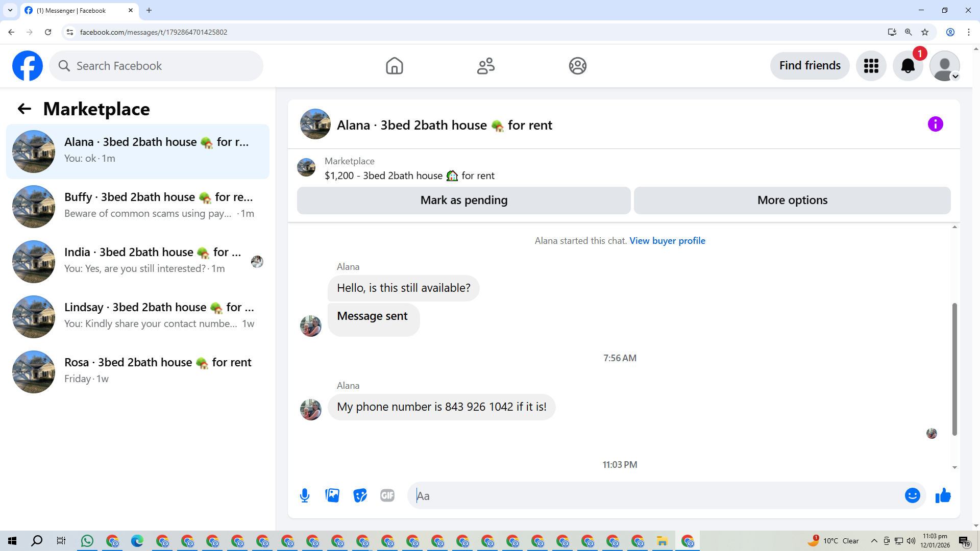Open the Facebook apps grid menu
980x551 pixels.
871,66
